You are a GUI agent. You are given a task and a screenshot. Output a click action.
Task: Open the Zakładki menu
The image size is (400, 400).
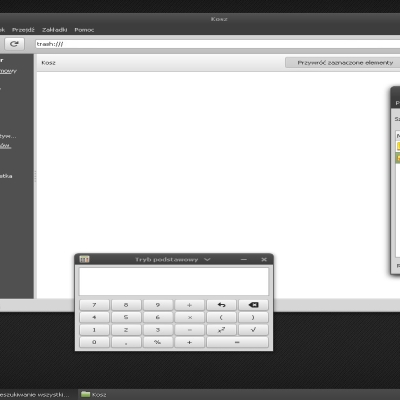(x=54, y=30)
